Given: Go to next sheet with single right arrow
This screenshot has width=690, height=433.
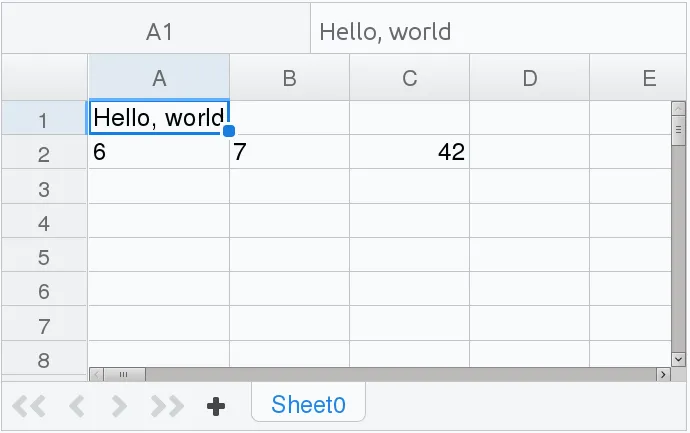Looking at the screenshot, I should [119, 406].
